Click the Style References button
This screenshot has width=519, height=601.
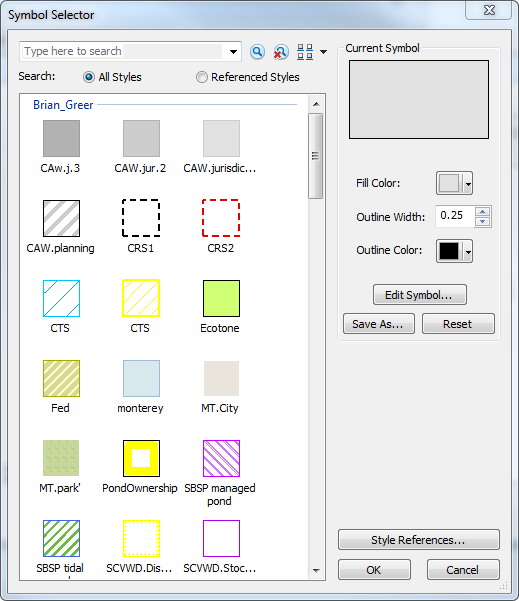click(419, 540)
